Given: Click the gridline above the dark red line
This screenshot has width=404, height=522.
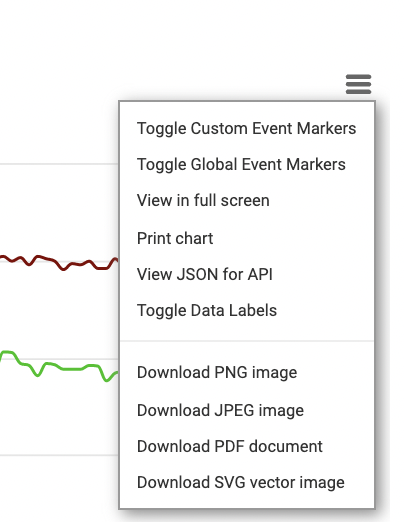Looking at the screenshot, I should point(59,164).
